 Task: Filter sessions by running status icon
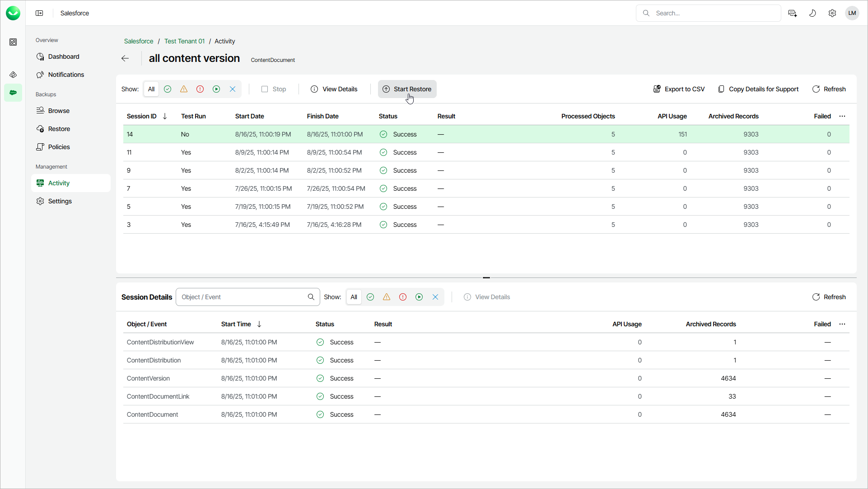(x=216, y=89)
